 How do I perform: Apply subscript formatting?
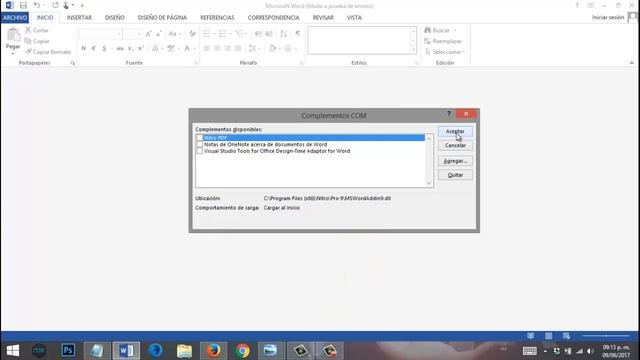pyautogui.click(x=130, y=48)
